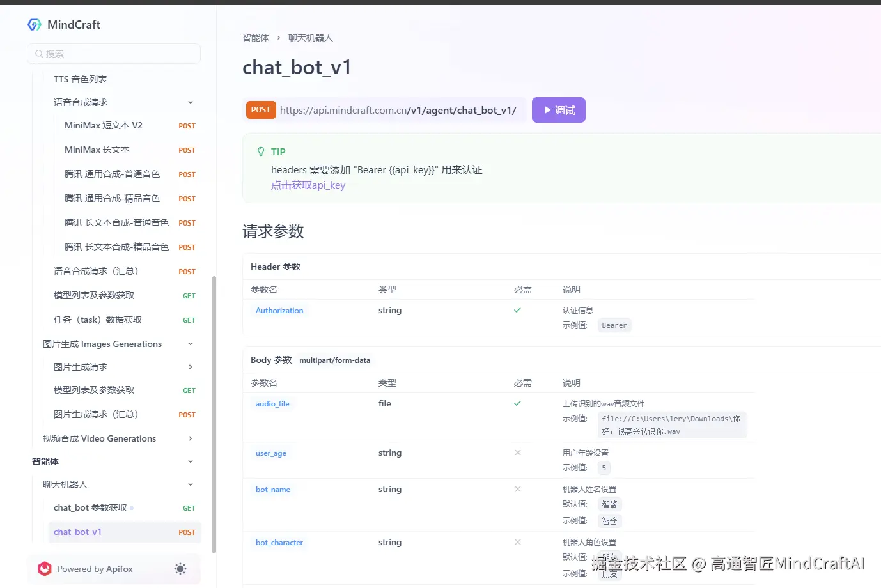Click the 请求参数 section heading
Viewport: 881px width, 588px height.
(x=273, y=231)
